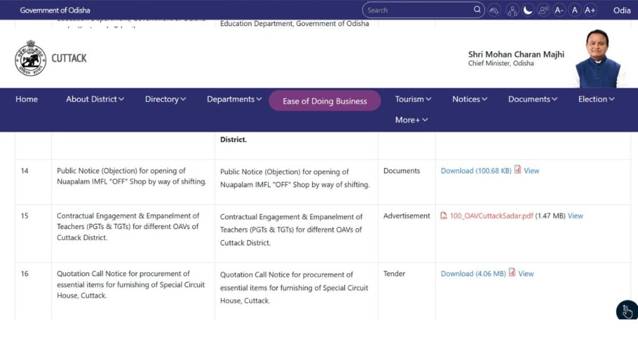The image size is (638, 364).
Task: Expand the Departments dropdown
Action: 234,99
